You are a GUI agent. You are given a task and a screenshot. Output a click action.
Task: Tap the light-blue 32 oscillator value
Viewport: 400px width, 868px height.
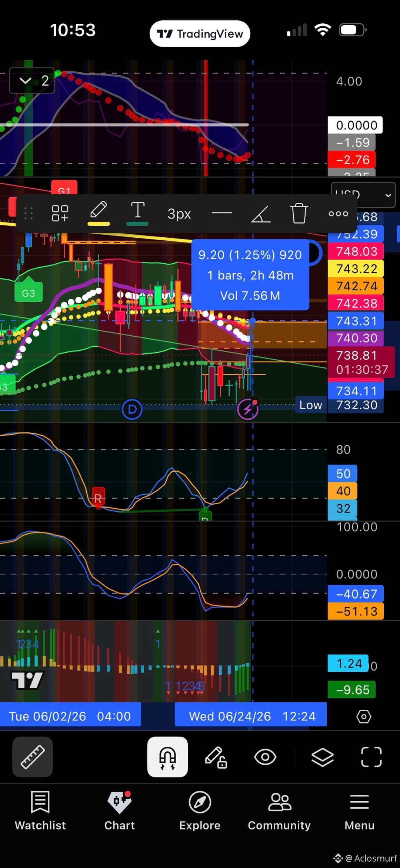pos(343,508)
